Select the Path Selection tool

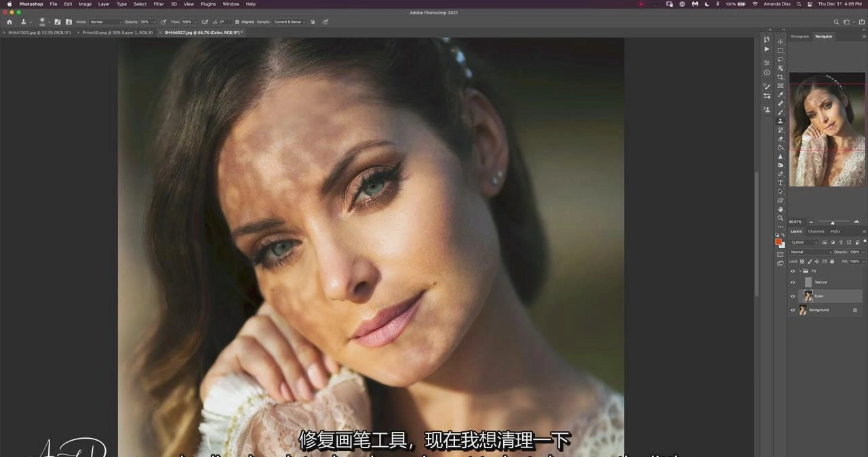[x=781, y=191]
